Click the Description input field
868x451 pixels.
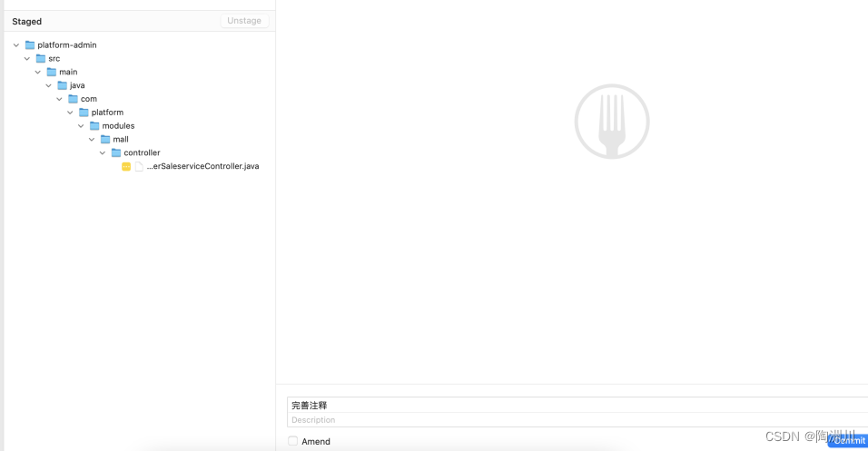point(577,420)
